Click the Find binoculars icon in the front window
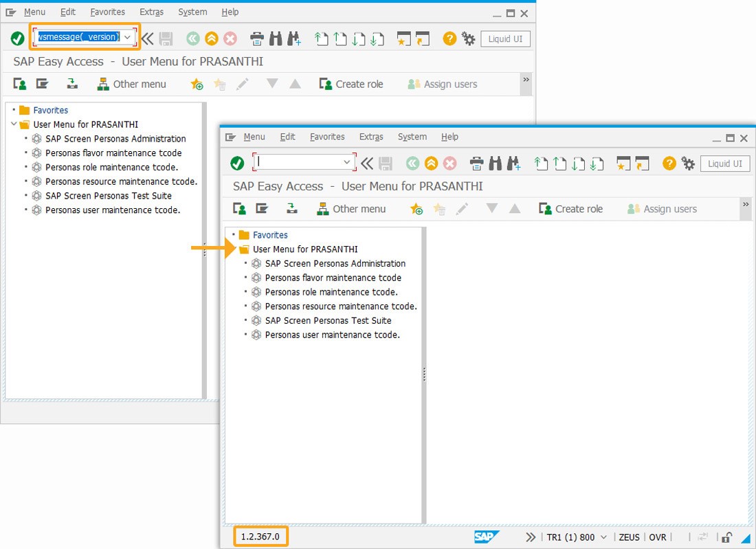Screen dimensions: 756x549 pos(495,164)
